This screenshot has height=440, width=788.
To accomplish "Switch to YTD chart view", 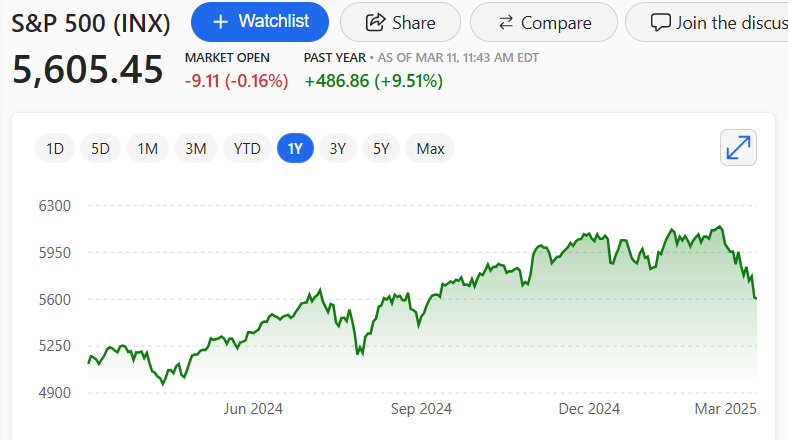I will point(247,149).
